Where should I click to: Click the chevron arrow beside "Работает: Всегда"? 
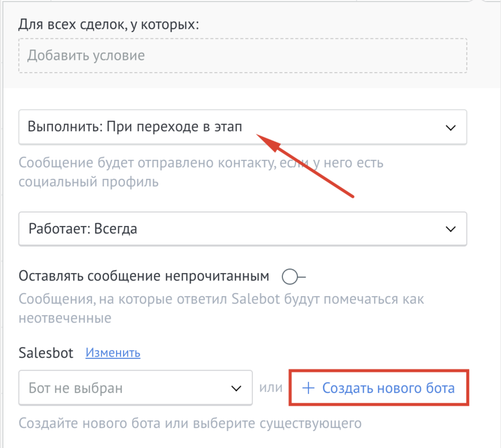point(450,229)
